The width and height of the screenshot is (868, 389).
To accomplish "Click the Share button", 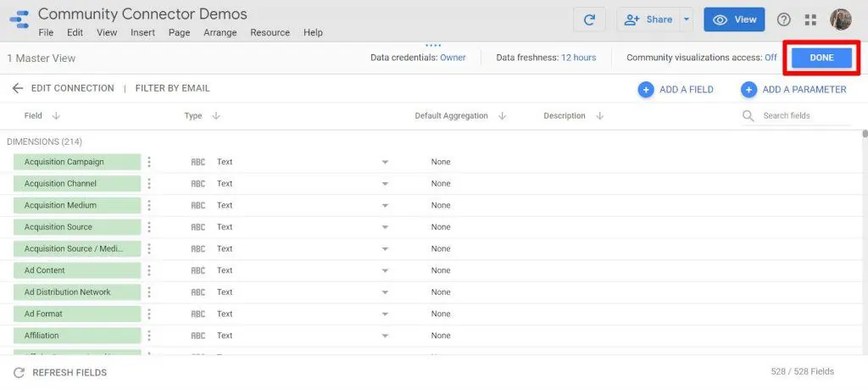I will pyautogui.click(x=648, y=20).
